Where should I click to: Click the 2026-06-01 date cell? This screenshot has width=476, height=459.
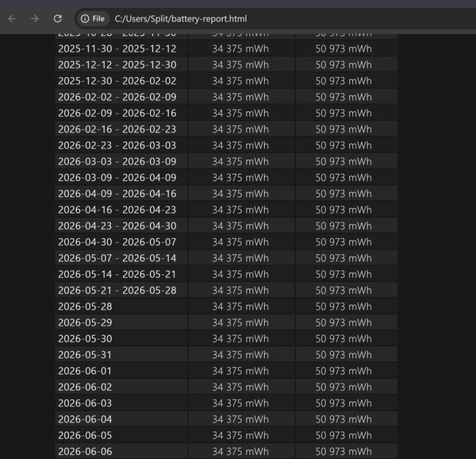85,371
